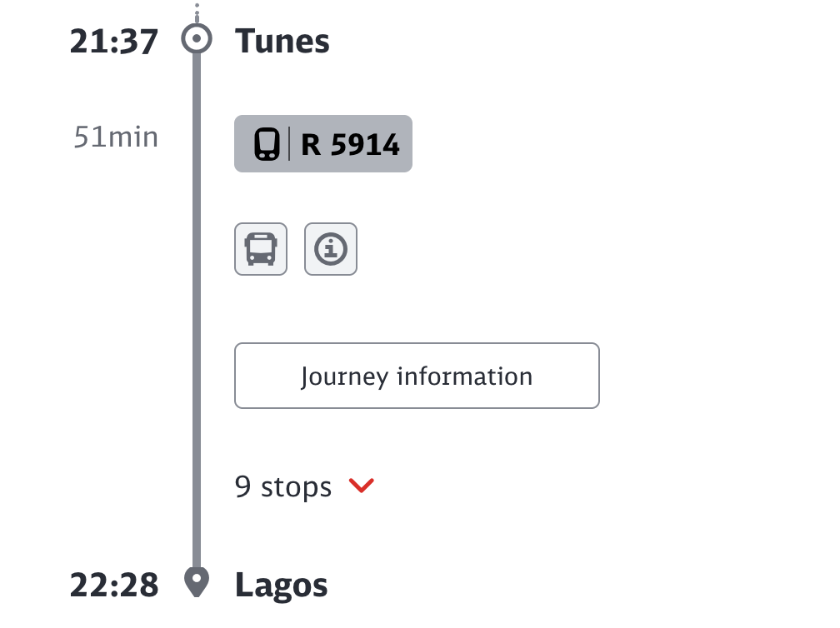Click the train icon in R 5914 badge
The width and height of the screenshot is (840, 628).
click(267, 144)
